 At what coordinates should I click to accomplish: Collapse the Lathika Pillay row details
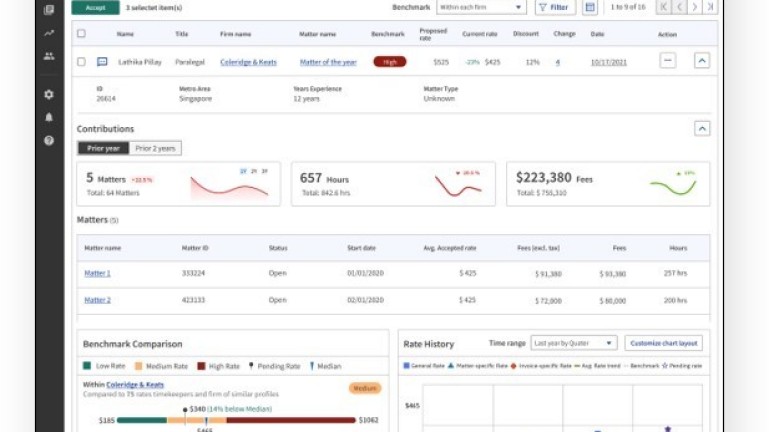pos(702,61)
